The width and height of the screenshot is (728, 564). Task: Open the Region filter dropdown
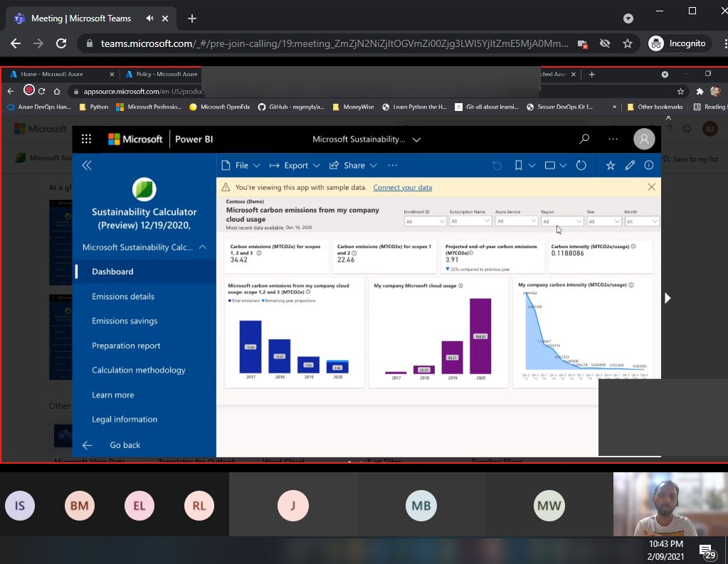(x=561, y=221)
